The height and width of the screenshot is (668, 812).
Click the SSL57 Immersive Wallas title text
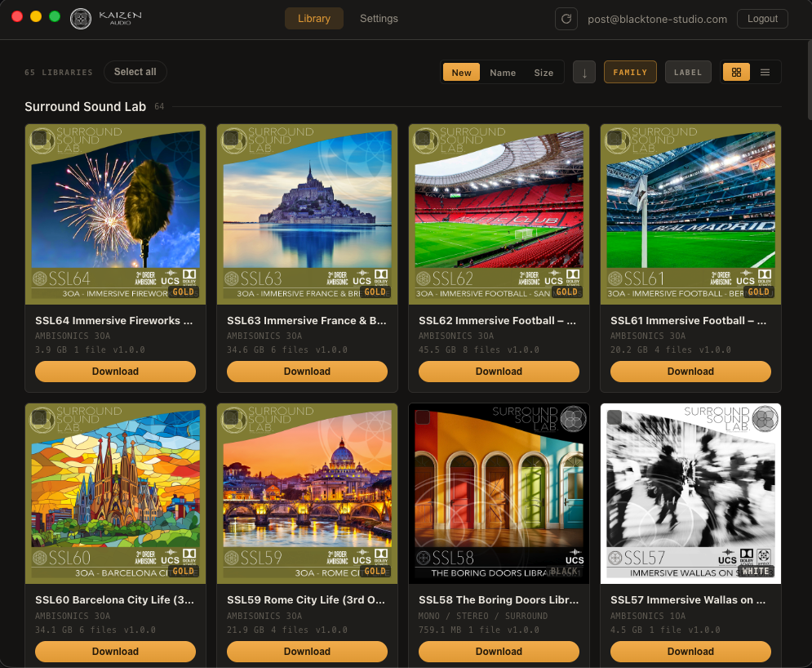tap(688, 600)
